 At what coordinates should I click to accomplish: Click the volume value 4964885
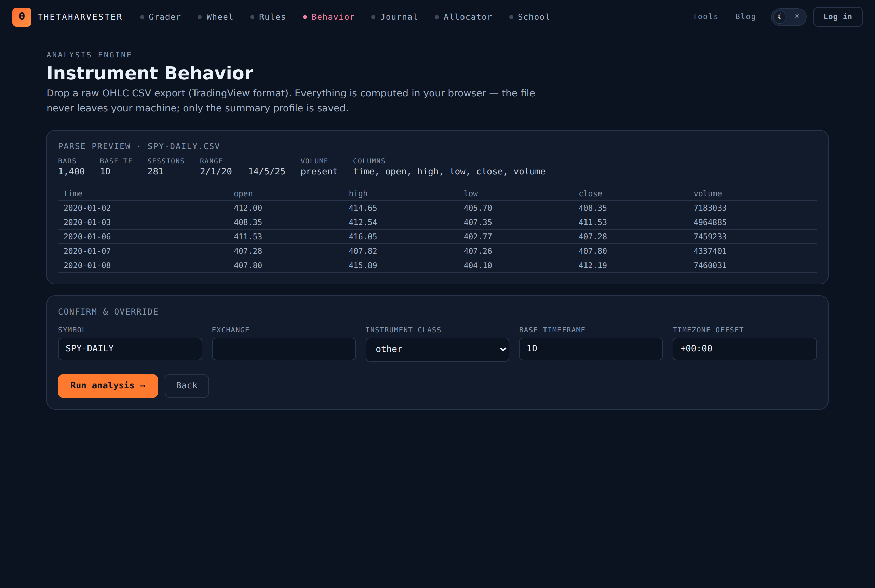click(710, 222)
